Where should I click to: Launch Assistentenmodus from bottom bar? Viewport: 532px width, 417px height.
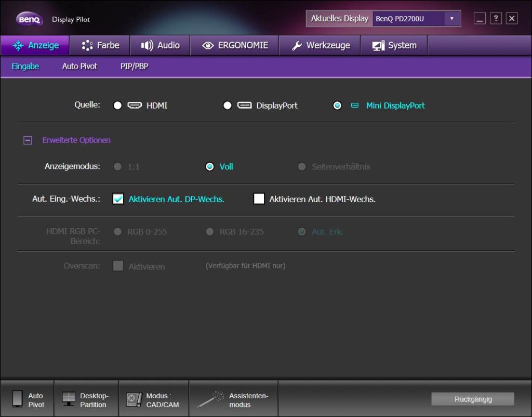coord(233,399)
